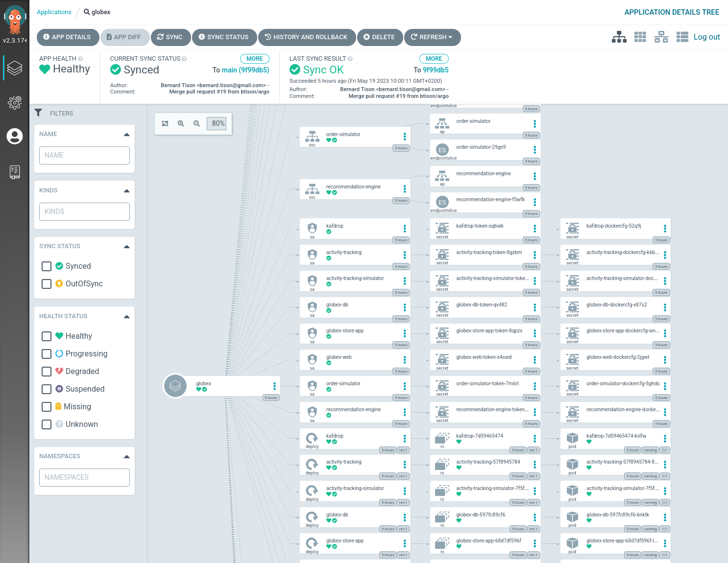Image resolution: width=728 pixels, height=563 pixels.
Task: Collapse the SYNC STATUS filter section
Action: tap(127, 247)
